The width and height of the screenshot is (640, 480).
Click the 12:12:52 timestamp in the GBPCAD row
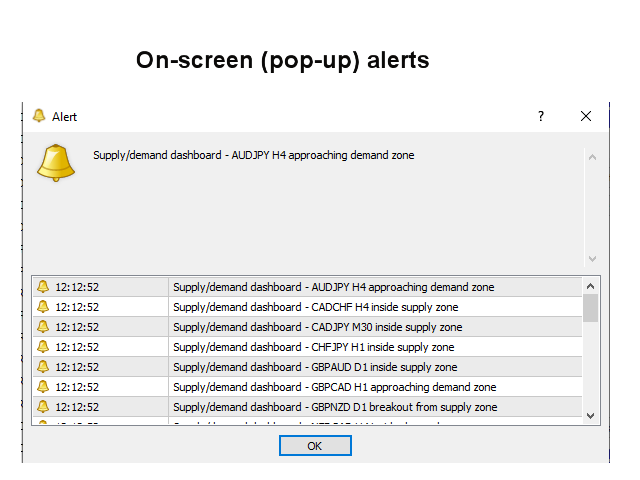tap(77, 387)
